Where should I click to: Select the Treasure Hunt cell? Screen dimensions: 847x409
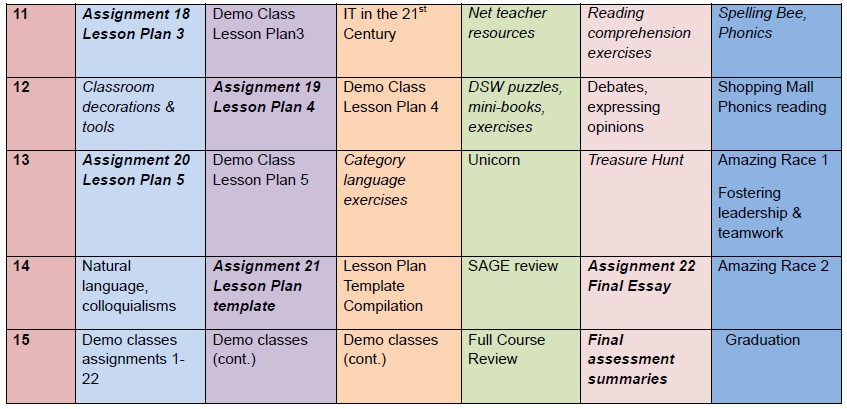point(646,204)
